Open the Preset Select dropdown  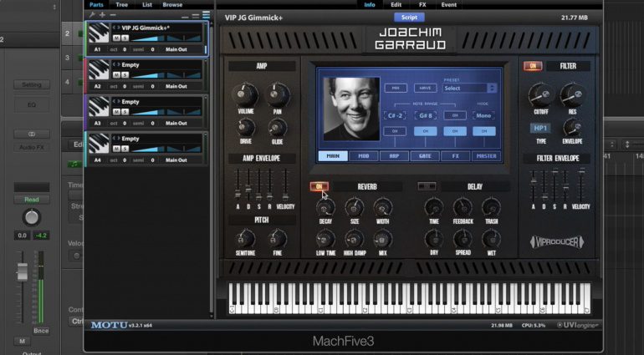pos(470,88)
